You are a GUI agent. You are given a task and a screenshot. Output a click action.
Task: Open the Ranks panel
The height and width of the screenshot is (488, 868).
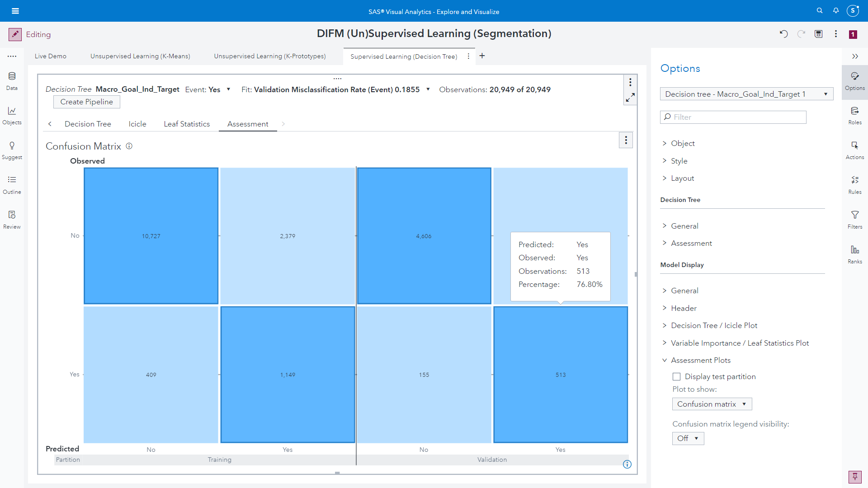(854, 254)
